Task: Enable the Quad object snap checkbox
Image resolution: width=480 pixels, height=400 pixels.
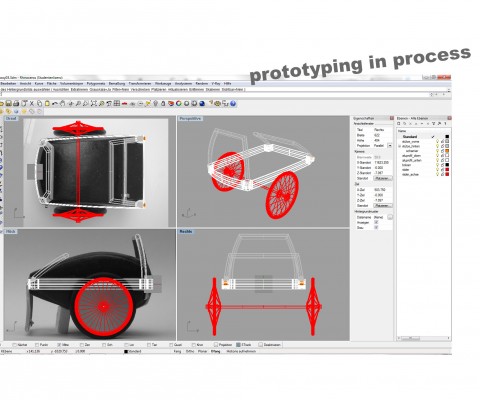Action: [x=171, y=345]
